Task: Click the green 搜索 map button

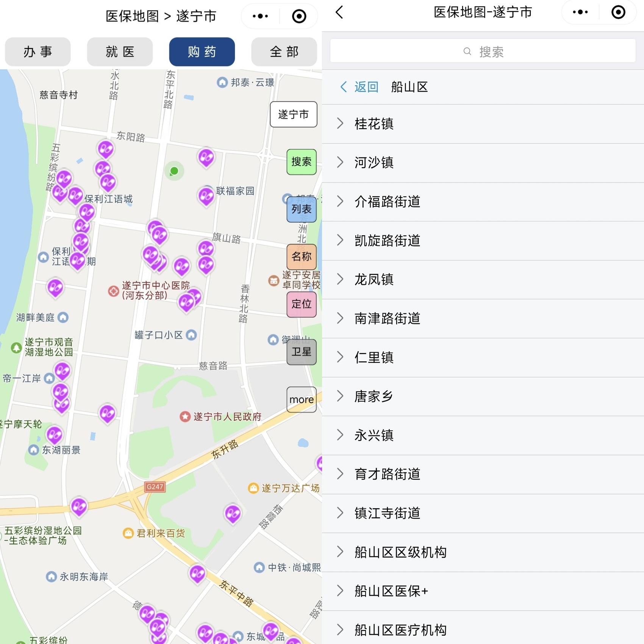Action: pos(301,162)
